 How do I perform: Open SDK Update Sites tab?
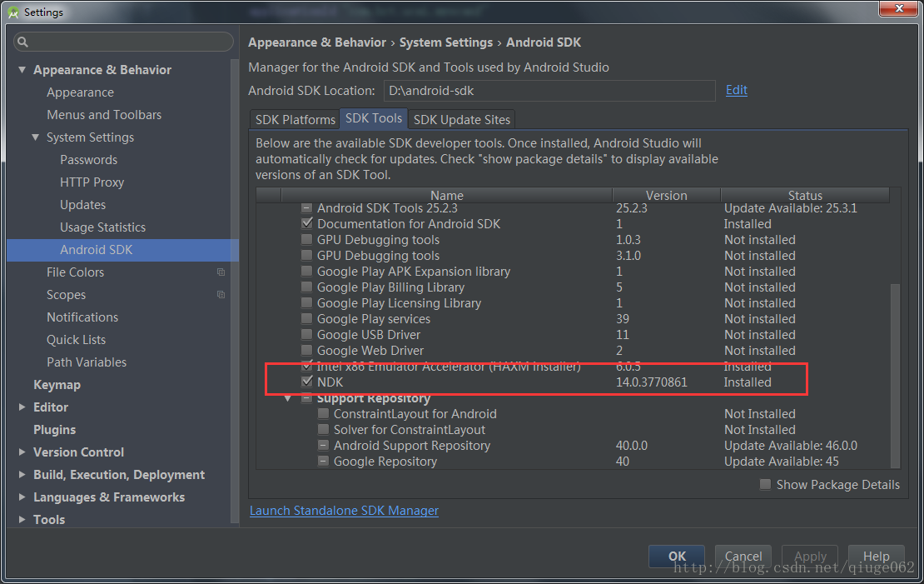[461, 119]
